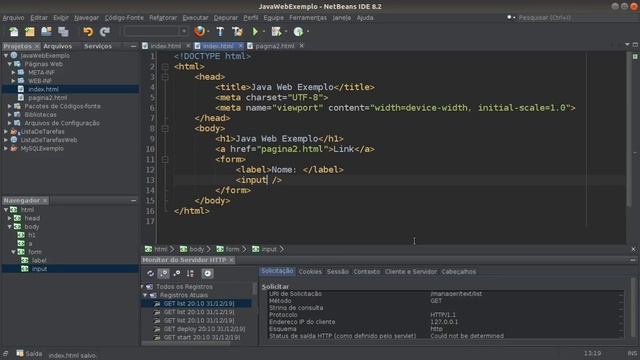Click the Open Project toolbar icon
640x360 pixels.
pos(47,31)
